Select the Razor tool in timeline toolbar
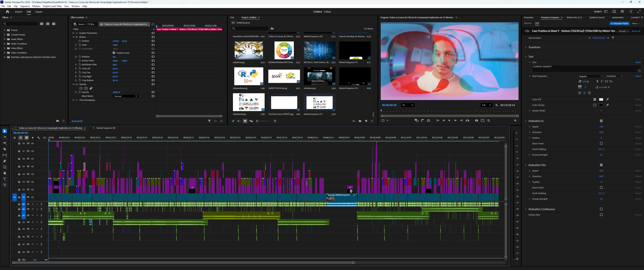Screen dimensions: 644x270 coord(4,149)
